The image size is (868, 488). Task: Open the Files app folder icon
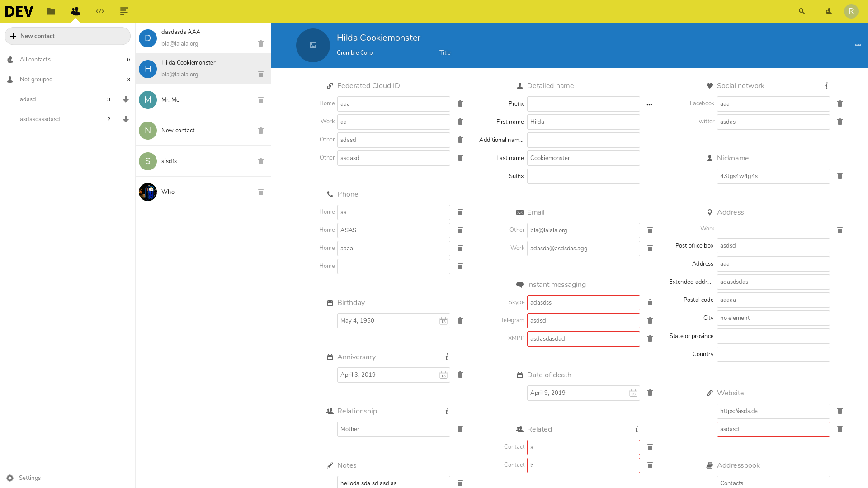51,11
